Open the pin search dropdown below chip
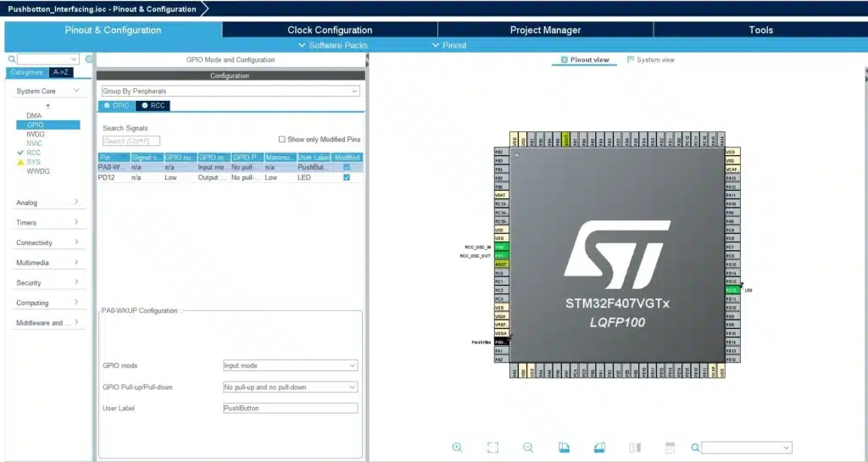Image resolution: width=868 pixels, height=462 pixels. point(786,448)
